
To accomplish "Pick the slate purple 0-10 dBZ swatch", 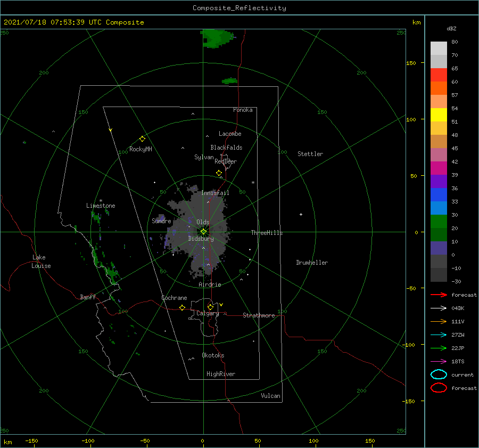I will 439,248.
